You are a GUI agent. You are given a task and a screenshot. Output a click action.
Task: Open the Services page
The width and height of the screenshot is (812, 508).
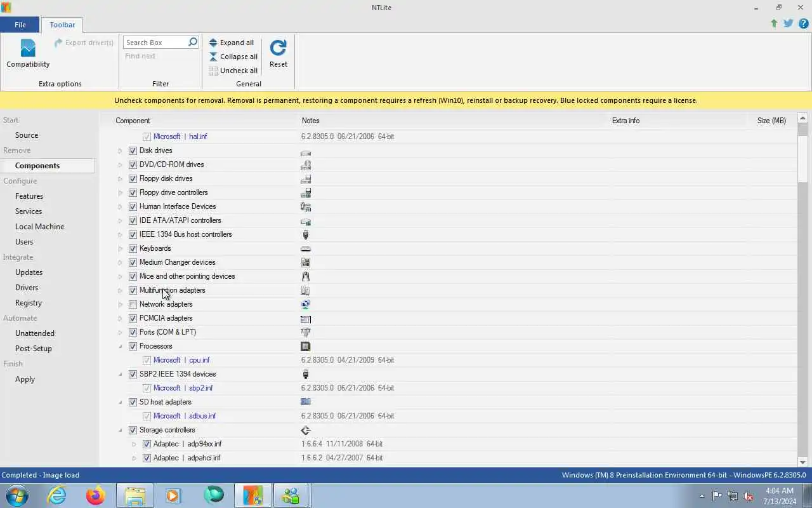tap(29, 211)
